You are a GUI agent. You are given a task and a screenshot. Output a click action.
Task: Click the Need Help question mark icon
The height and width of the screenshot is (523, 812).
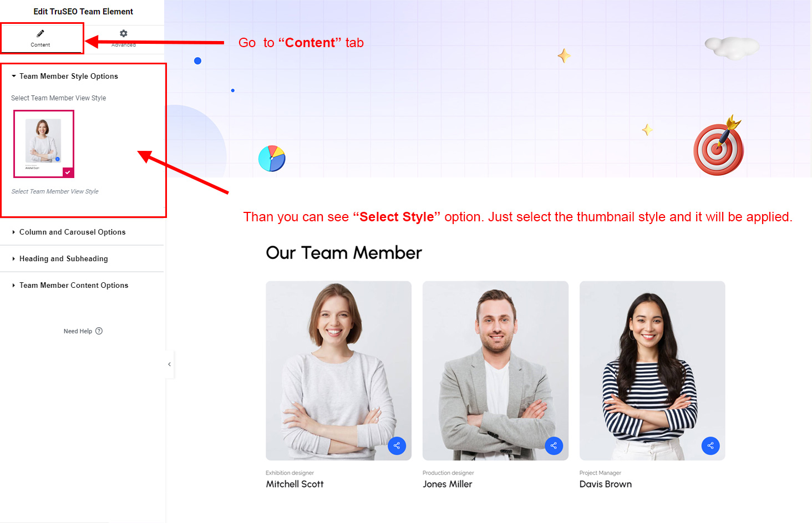click(x=99, y=331)
